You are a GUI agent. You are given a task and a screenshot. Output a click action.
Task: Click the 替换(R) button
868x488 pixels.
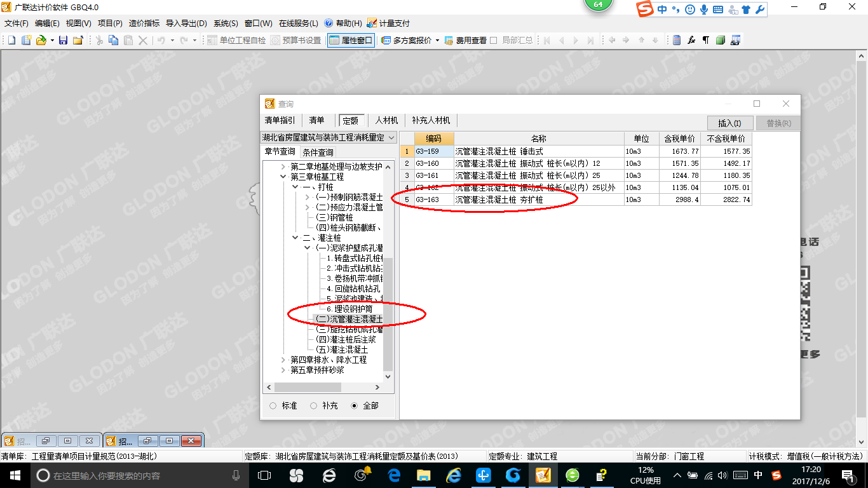[778, 123]
